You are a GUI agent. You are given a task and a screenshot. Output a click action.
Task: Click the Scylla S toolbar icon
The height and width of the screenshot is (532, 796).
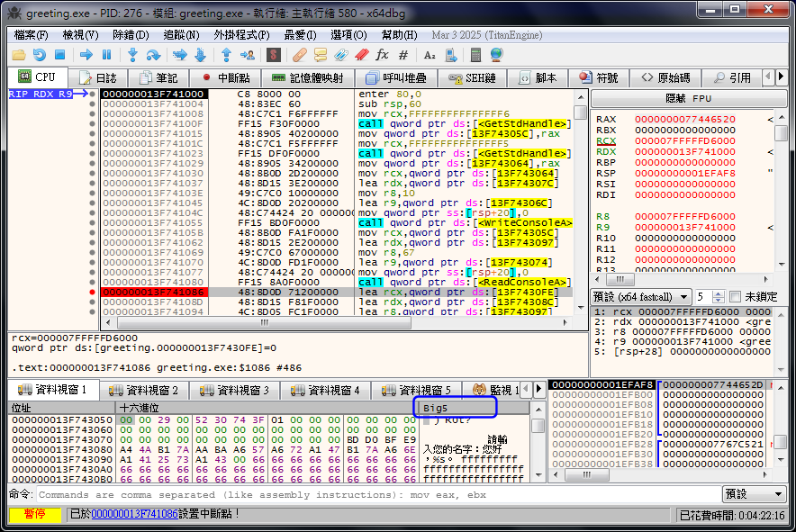[x=274, y=55]
